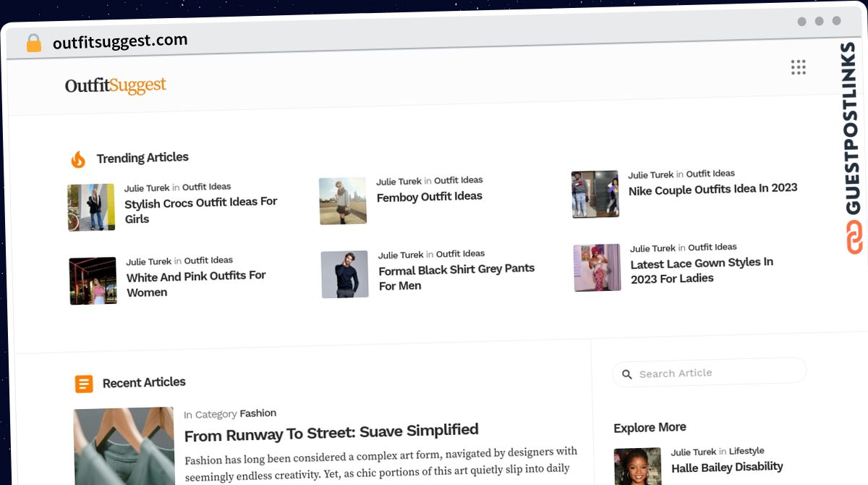Click Outfit Ideas category on Nike Couple article
The height and width of the screenshot is (485, 868).
point(710,174)
